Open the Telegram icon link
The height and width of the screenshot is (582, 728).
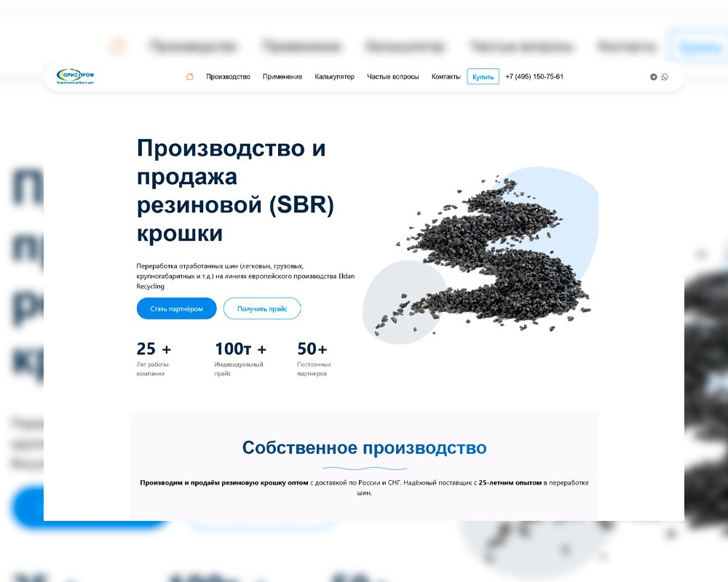(653, 77)
